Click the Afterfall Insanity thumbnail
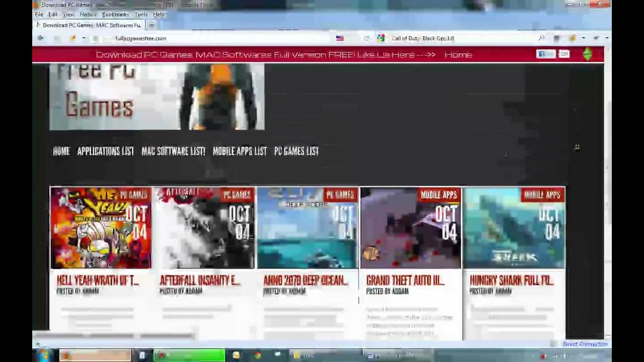Screen dimensions: 644x362 click(204, 228)
